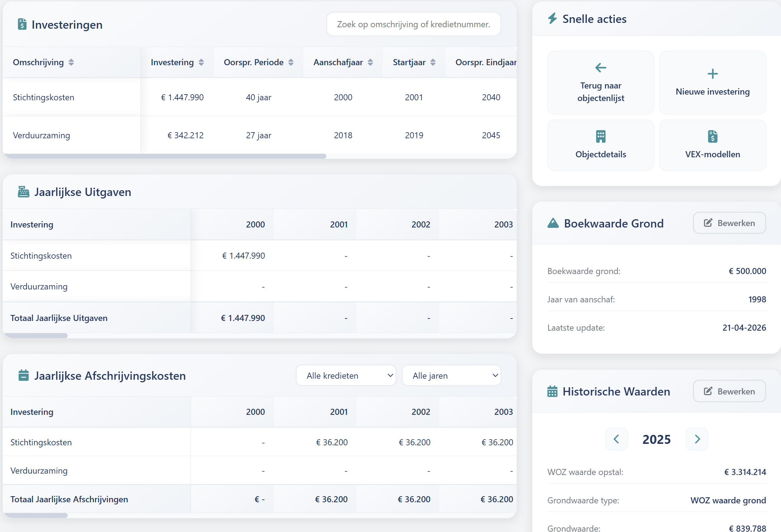Click the Nieuwe investering plus icon
The height and width of the screenshot is (532, 781).
712,74
